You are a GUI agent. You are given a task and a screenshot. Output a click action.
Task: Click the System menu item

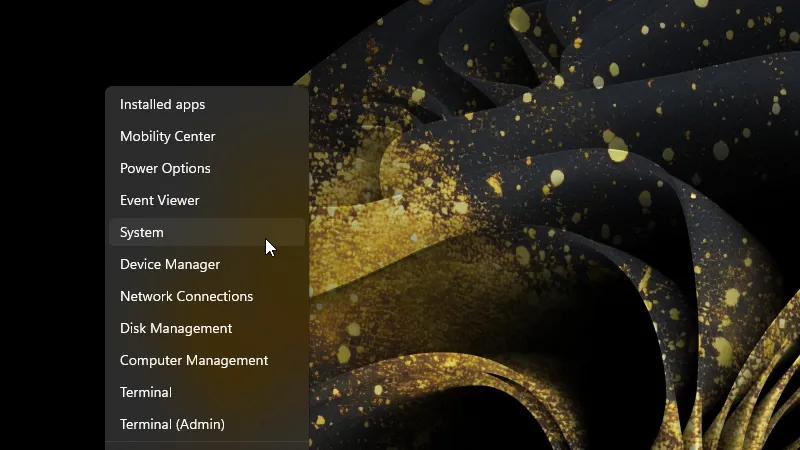click(207, 232)
